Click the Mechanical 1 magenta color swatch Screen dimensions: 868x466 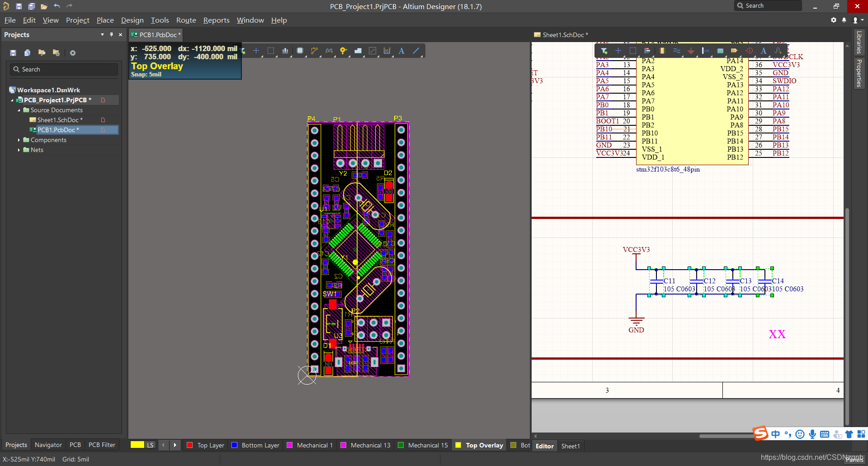point(290,445)
